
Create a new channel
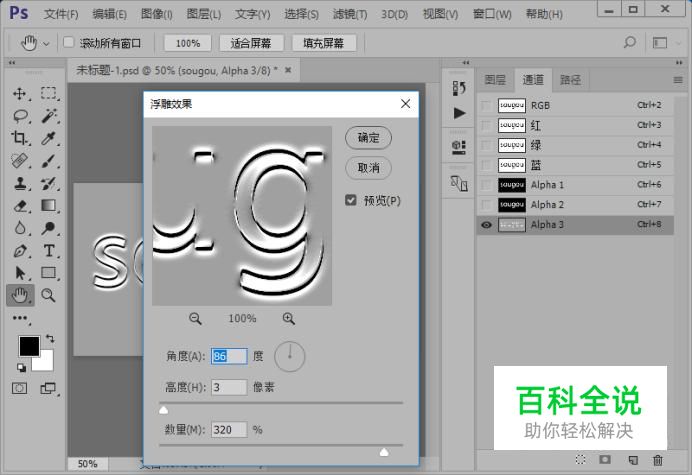[x=633, y=460]
